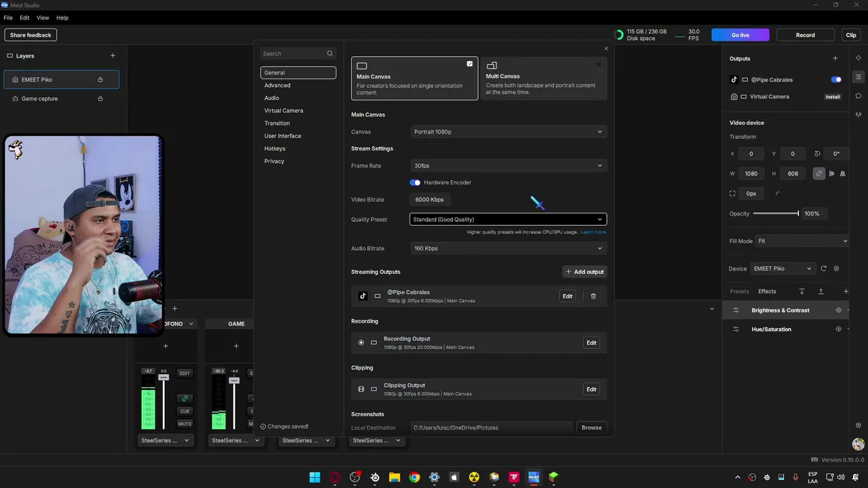Image resolution: width=868 pixels, height=488 pixels.
Task: Hide the Hue/Saturation effect
Action: [838, 329]
